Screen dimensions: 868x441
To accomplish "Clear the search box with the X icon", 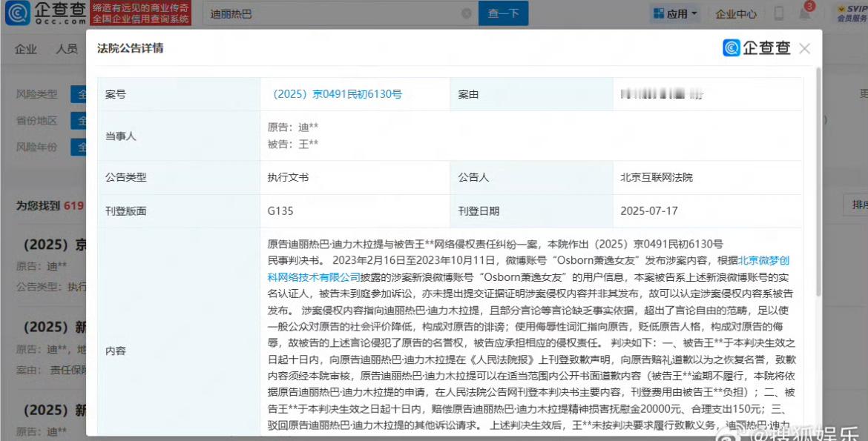I will click(x=467, y=13).
